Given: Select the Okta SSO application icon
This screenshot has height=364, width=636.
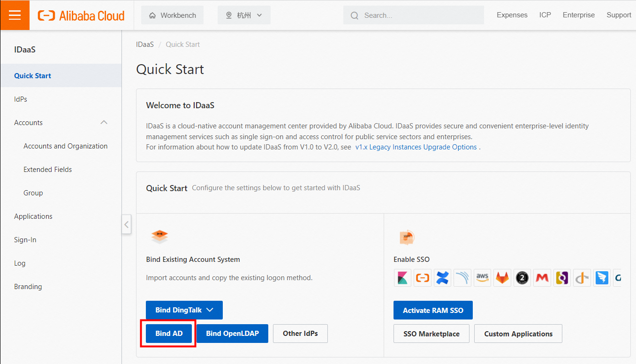Looking at the screenshot, I should coord(562,277).
